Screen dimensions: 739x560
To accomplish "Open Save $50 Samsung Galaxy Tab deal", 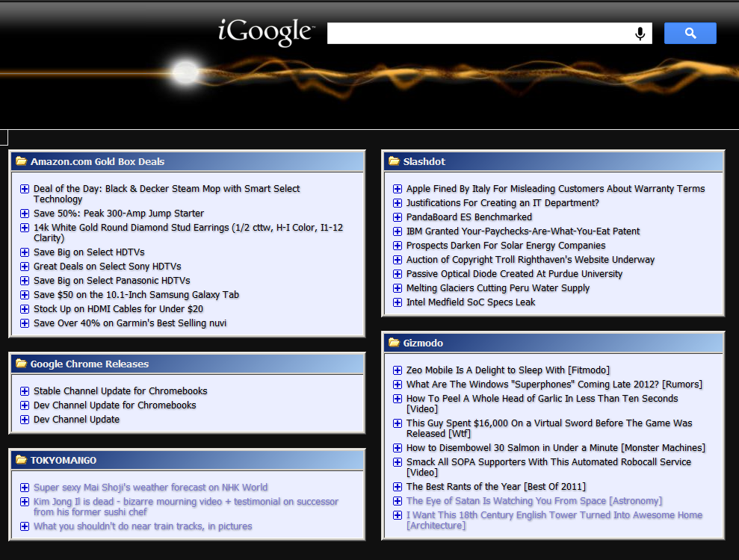I will pyautogui.click(x=136, y=295).
